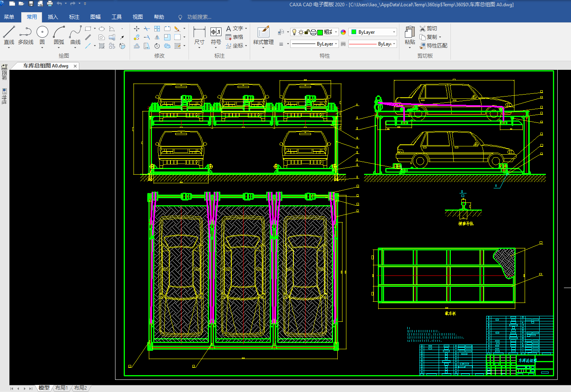Click the Save icon in quick access toolbar

[31, 4]
